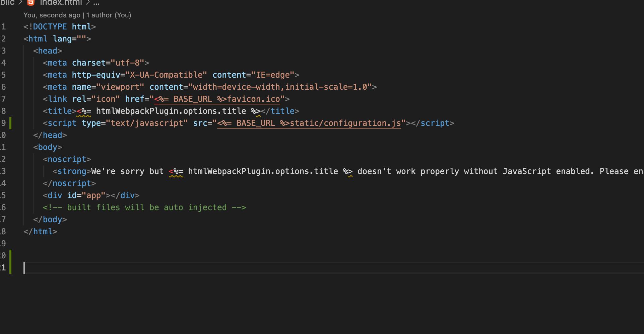
Task: Click the closing title tag
Action: pyautogui.click(x=280, y=111)
